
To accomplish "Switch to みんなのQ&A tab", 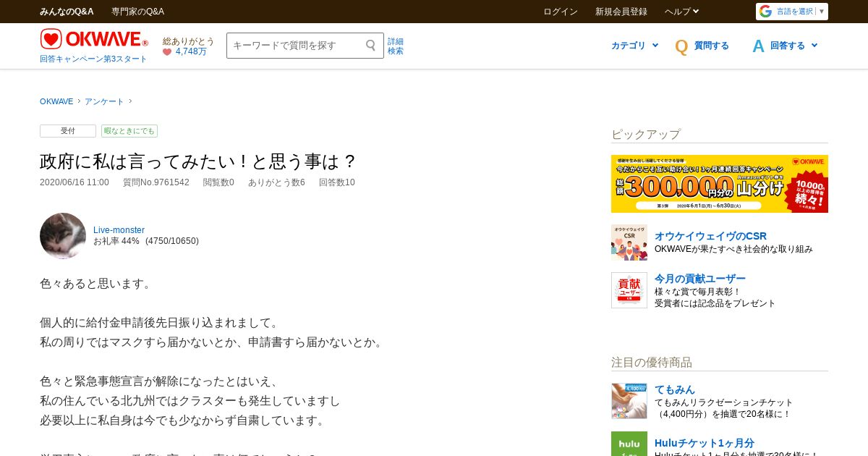I will (67, 12).
